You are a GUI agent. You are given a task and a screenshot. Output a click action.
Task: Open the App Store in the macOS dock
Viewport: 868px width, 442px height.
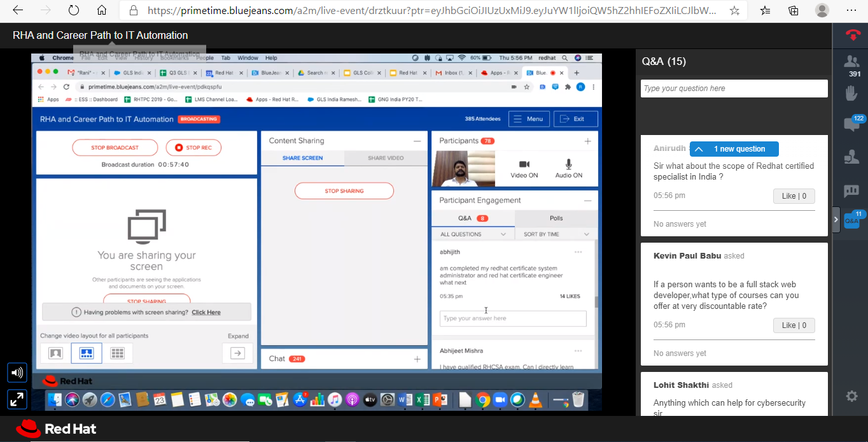click(x=300, y=400)
